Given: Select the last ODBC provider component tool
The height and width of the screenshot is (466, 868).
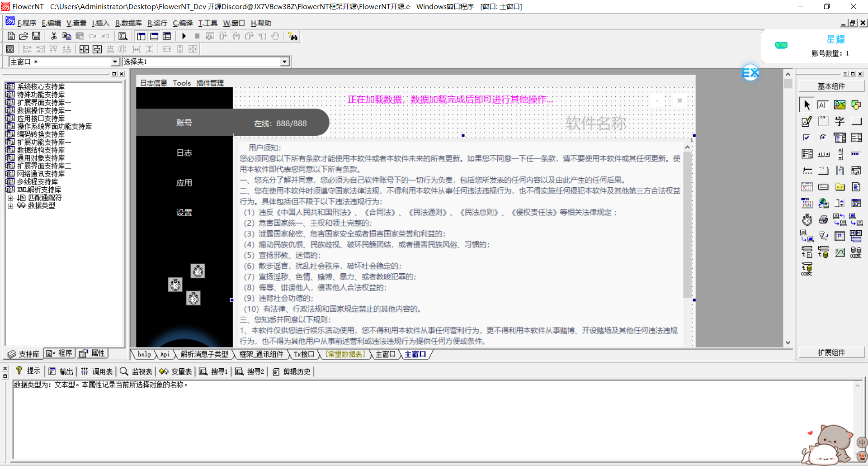Looking at the screenshot, I should [x=807, y=269].
